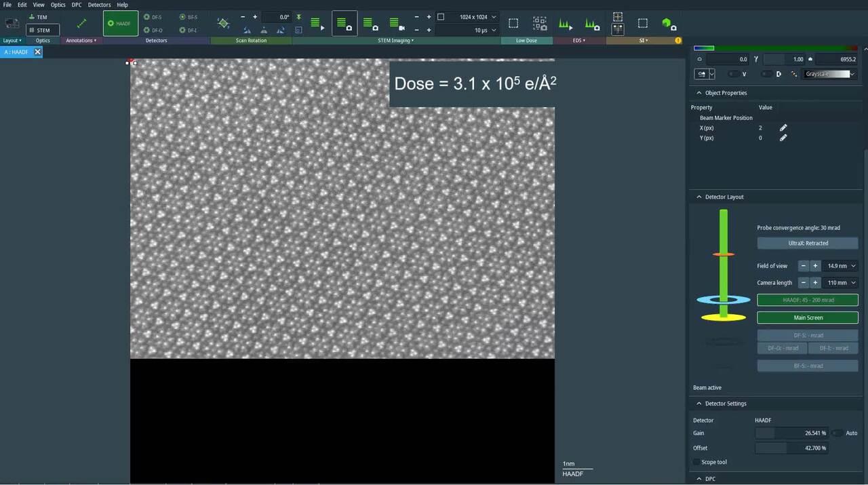
Task: Collapse the Detector Layout section
Action: point(699,197)
